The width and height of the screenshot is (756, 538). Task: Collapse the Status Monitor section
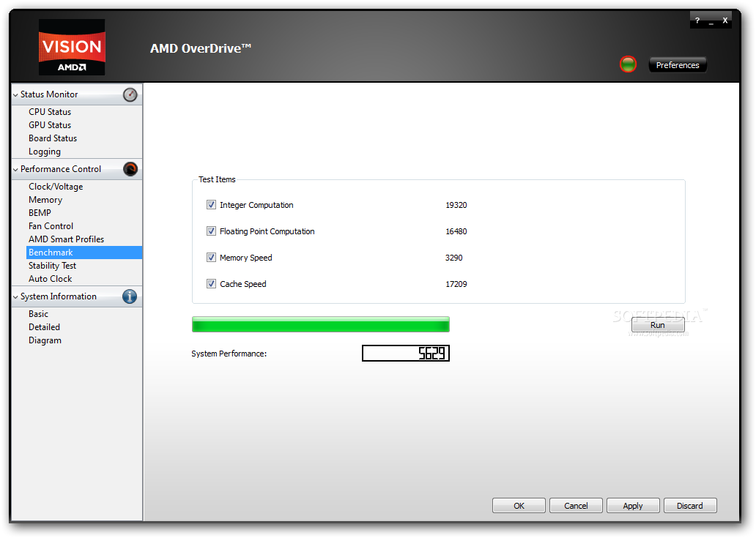pyautogui.click(x=15, y=95)
